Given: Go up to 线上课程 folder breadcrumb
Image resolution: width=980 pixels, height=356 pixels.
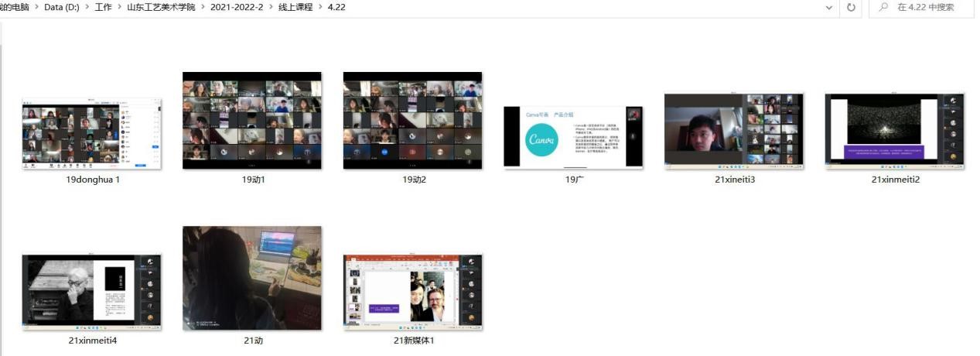Looking at the screenshot, I should 297,8.
